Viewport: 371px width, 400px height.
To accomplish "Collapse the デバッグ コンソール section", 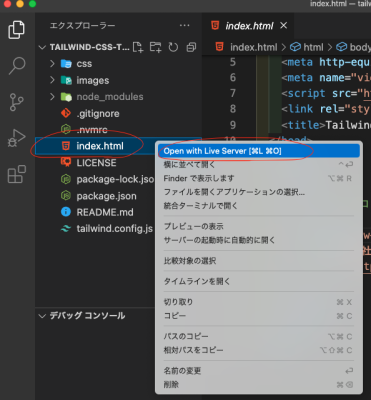I will tap(42, 316).
